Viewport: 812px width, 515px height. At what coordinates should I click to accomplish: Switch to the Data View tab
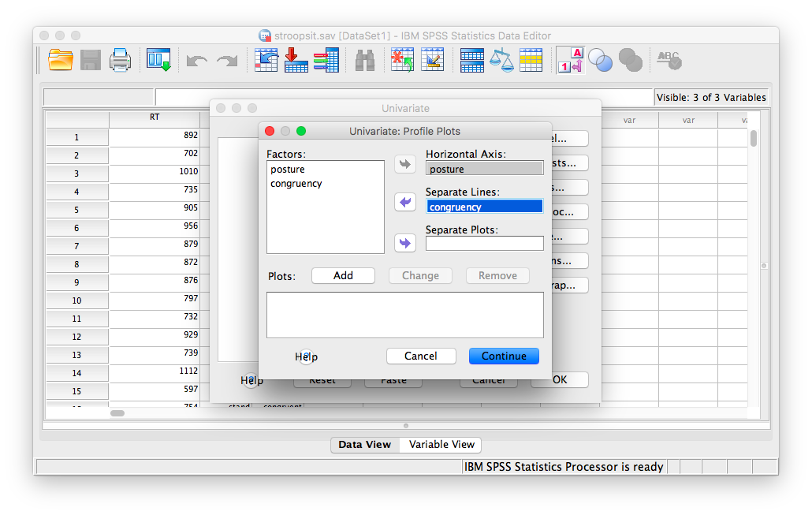pos(364,445)
